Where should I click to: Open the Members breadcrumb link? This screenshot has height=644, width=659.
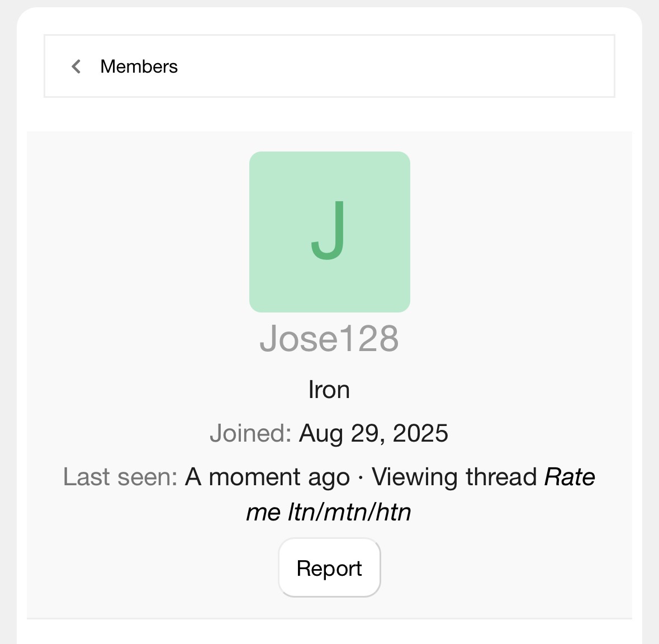click(x=139, y=67)
